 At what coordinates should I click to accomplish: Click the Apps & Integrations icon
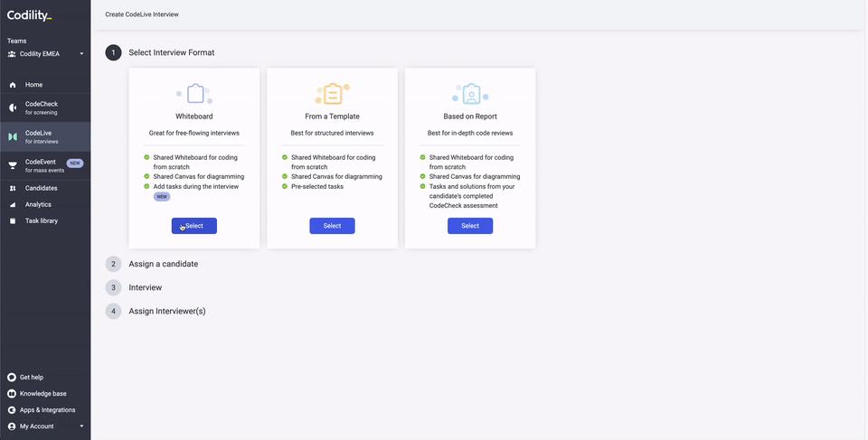[12, 410]
